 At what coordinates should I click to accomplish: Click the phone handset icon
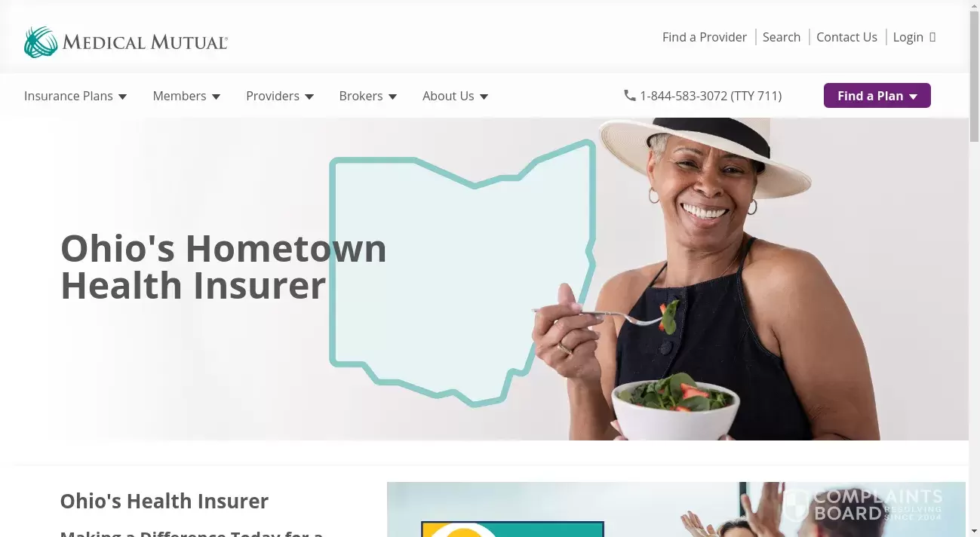tap(630, 96)
